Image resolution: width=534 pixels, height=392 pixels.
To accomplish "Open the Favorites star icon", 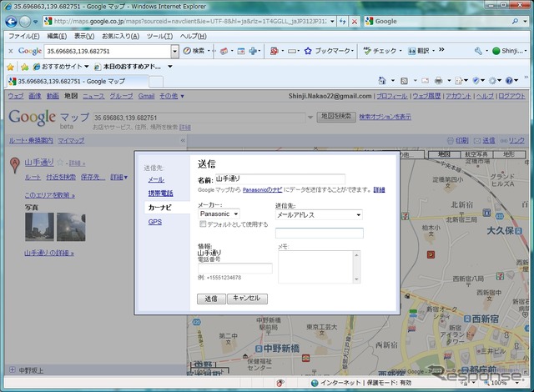I will 10,67.
